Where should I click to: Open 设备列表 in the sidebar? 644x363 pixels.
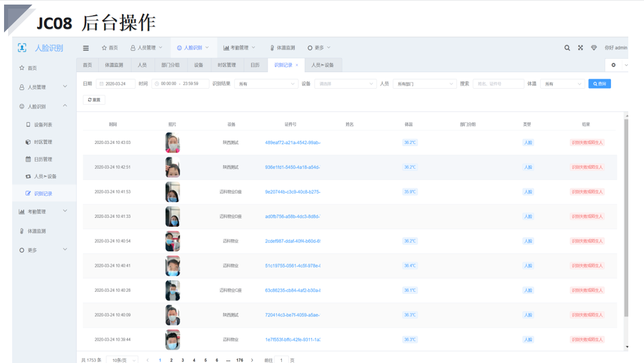click(43, 125)
